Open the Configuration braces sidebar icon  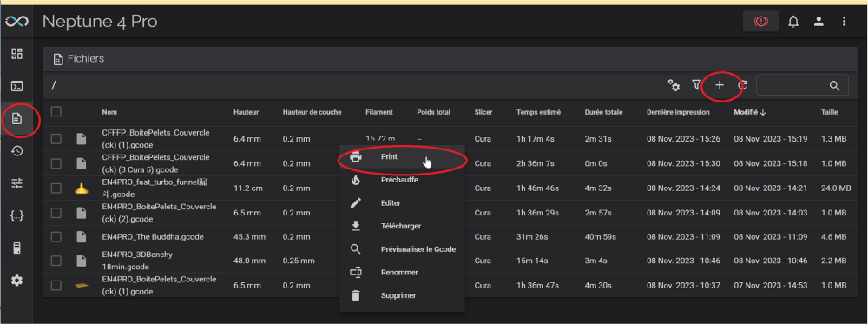pos(17,215)
